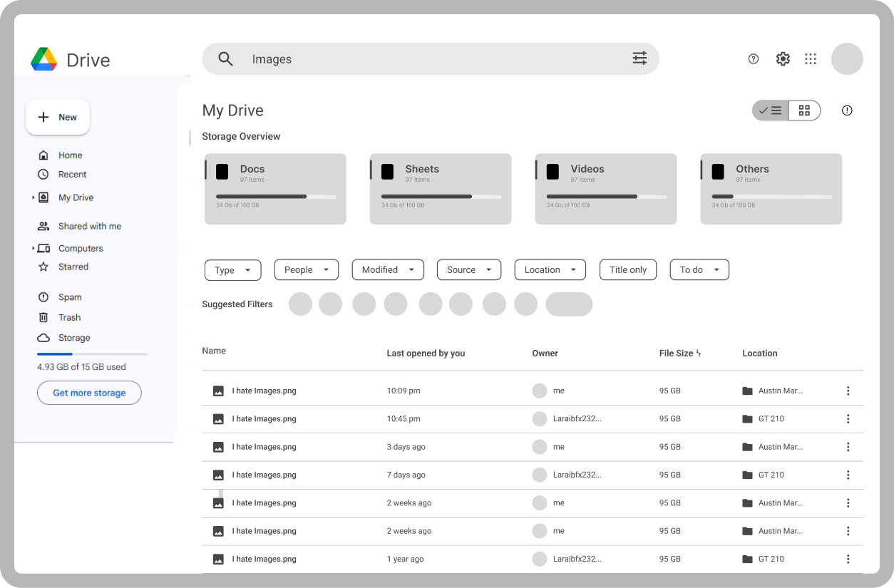The width and height of the screenshot is (894, 588).
Task: Open more actions for 10:09 pm file
Action: click(x=848, y=391)
